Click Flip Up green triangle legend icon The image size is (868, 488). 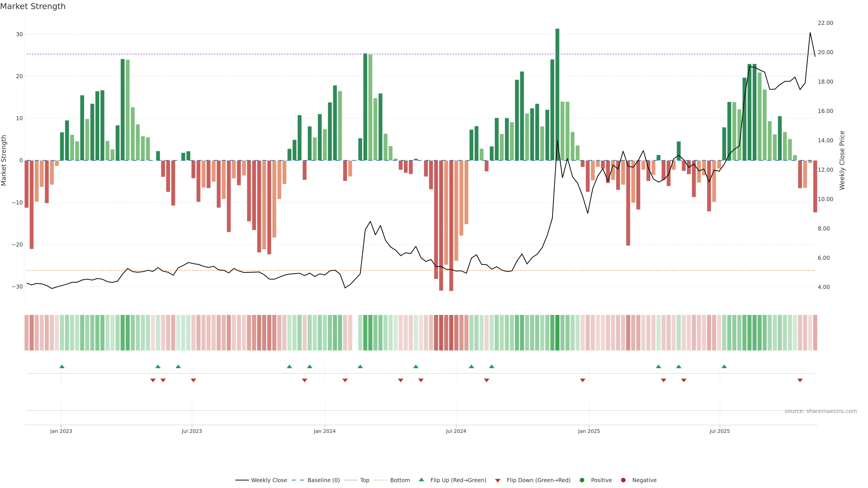421,480
